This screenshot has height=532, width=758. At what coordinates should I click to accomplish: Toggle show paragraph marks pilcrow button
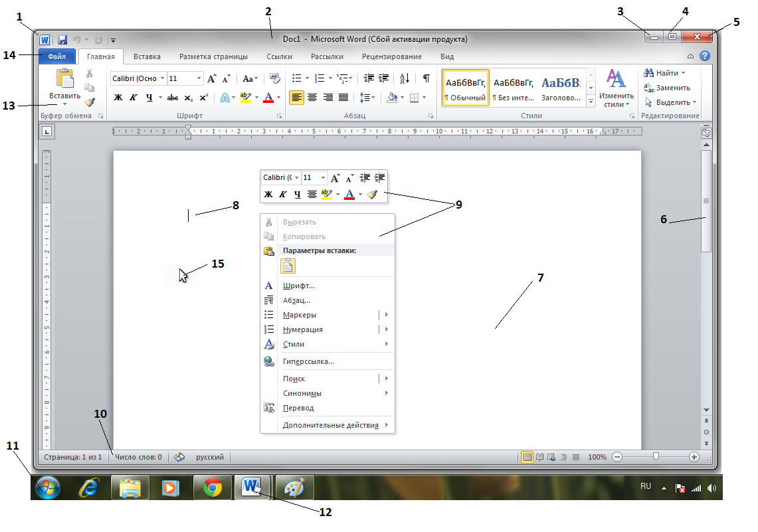click(x=426, y=78)
